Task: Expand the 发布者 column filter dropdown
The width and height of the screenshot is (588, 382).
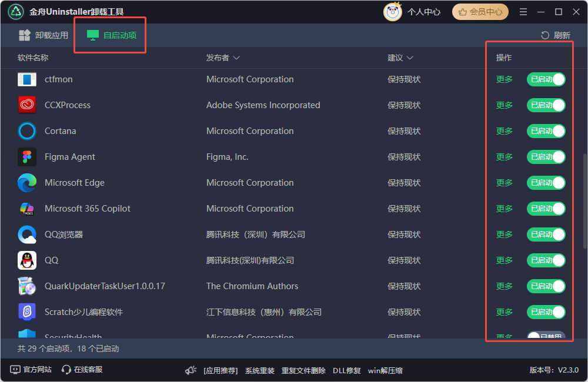Action: 236,58
